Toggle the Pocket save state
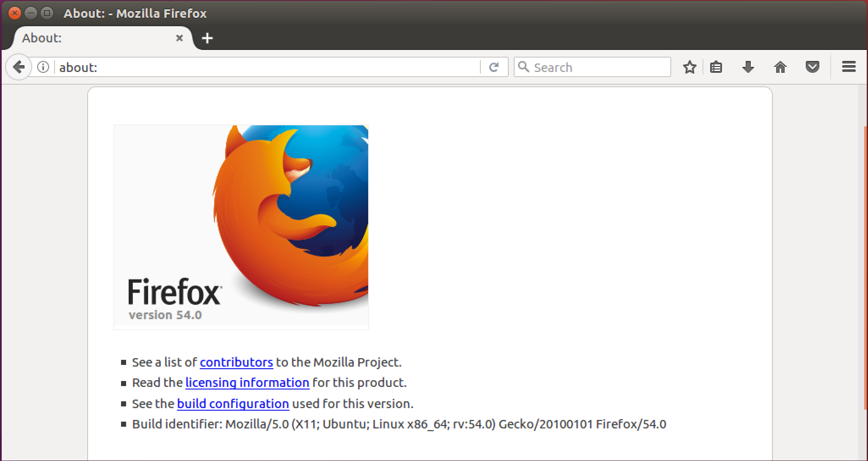Screen dimensions: 868x461 (x=813, y=67)
